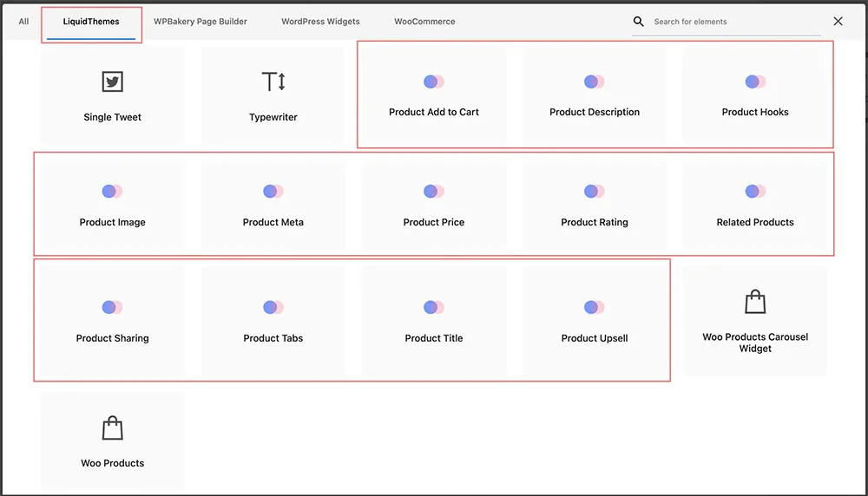Close the element picker dialog

pyautogui.click(x=838, y=21)
